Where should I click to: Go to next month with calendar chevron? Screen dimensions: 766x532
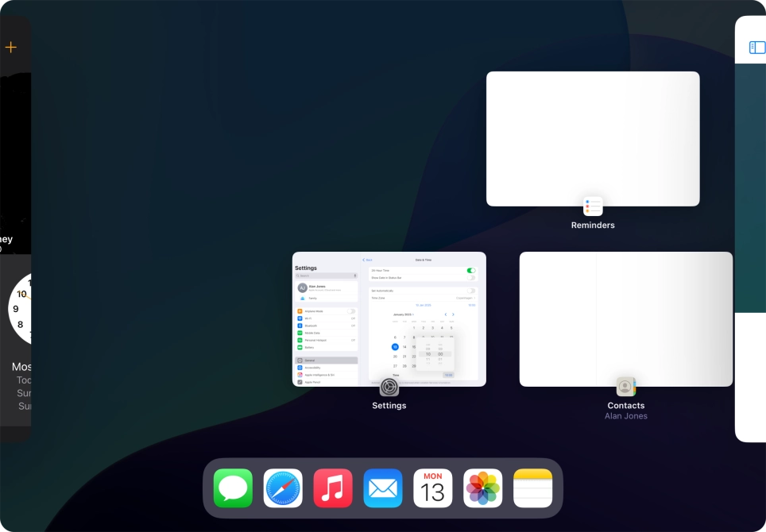click(x=454, y=314)
